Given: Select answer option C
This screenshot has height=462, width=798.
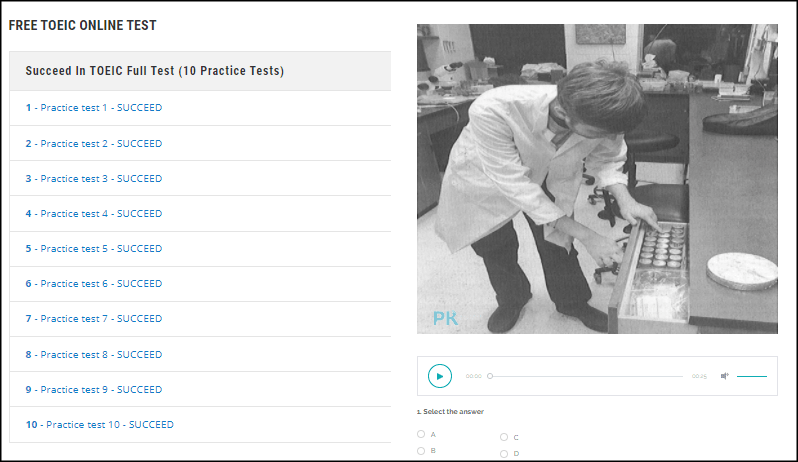Looking at the screenshot, I should 504,437.
